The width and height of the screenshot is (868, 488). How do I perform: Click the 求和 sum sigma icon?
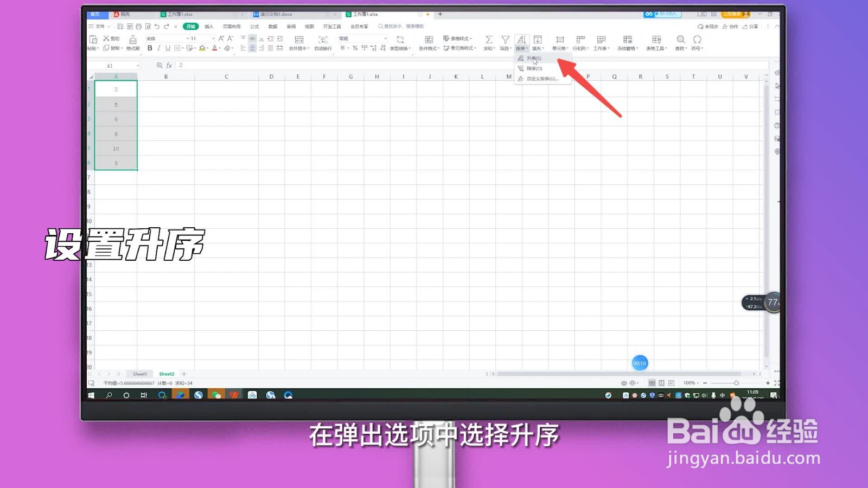click(x=489, y=40)
